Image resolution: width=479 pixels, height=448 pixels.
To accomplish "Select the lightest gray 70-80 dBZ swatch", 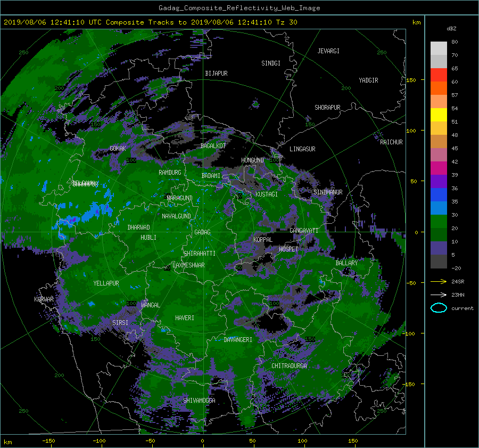I will pyautogui.click(x=439, y=48).
